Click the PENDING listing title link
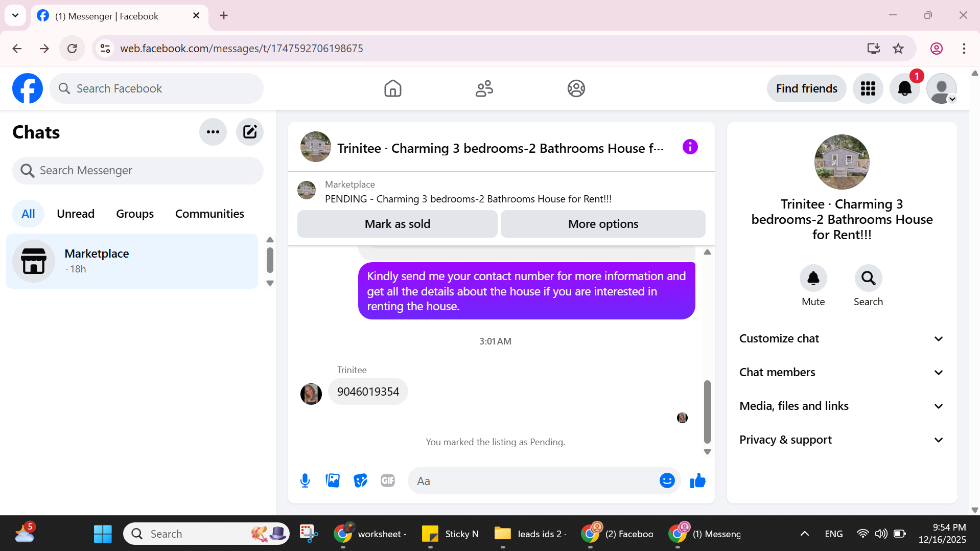 click(468, 199)
